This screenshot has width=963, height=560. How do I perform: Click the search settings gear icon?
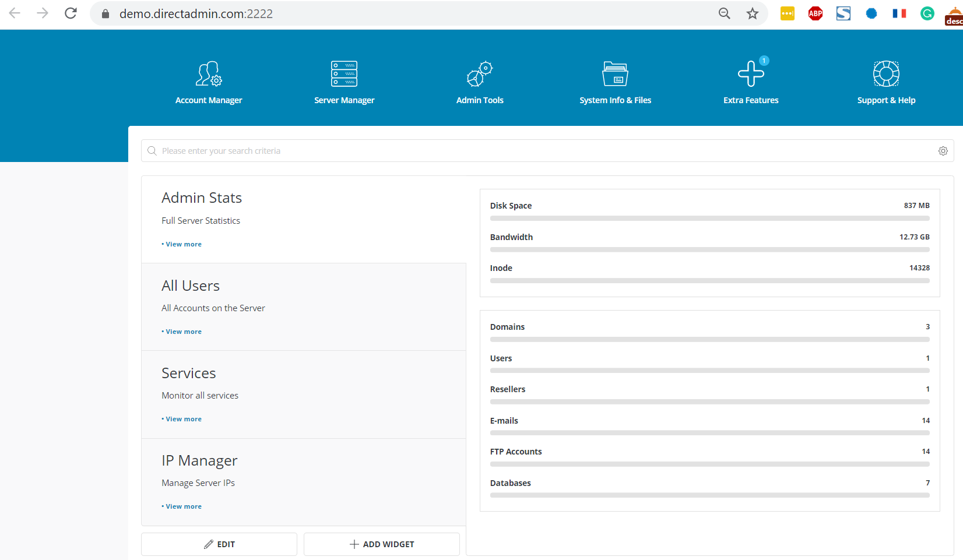943,151
